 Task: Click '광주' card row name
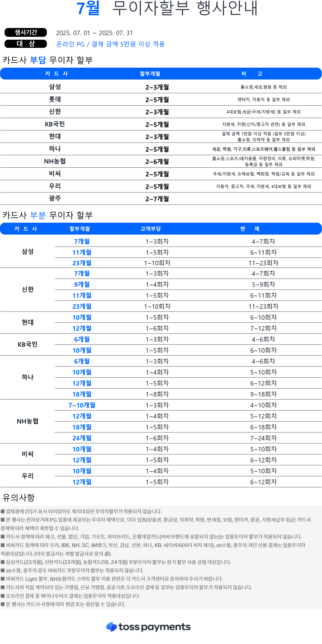[55, 199]
